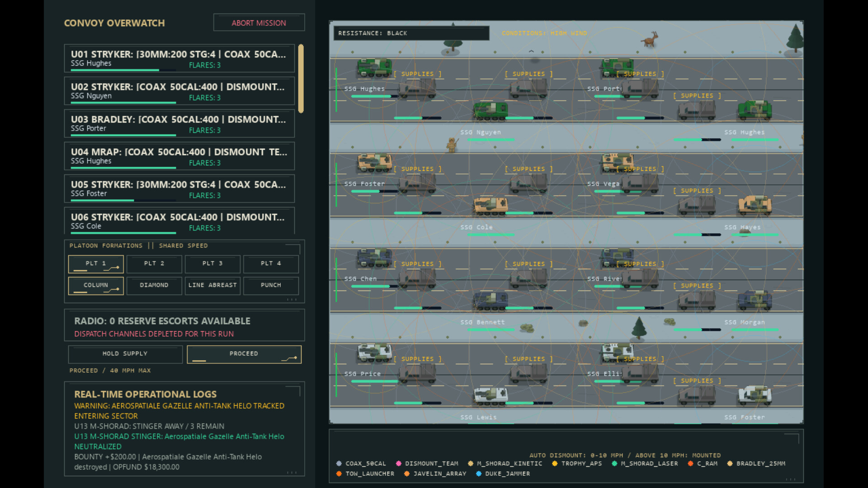
Task: Click the tan vehicle above SSG Hayes label
Action: coord(755,205)
